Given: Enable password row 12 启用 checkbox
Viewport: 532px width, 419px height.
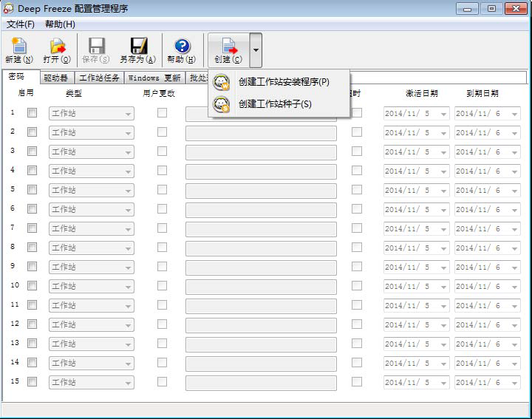Looking at the screenshot, I should 33,324.
